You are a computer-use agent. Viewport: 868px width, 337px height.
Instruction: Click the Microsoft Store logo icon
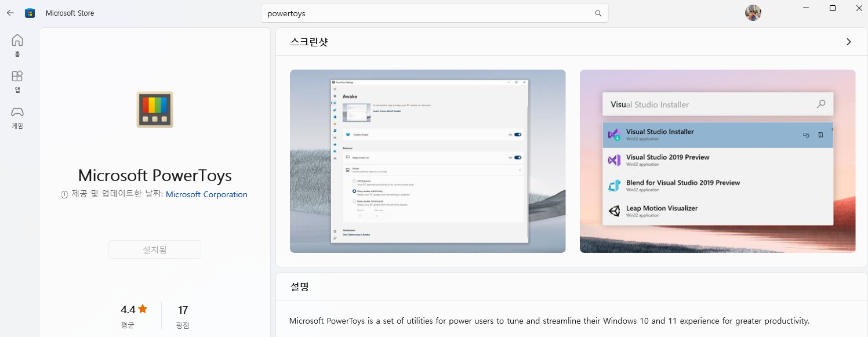[30, 13]
